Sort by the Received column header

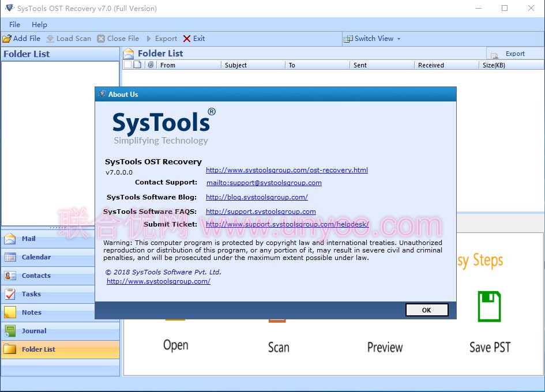446,65
